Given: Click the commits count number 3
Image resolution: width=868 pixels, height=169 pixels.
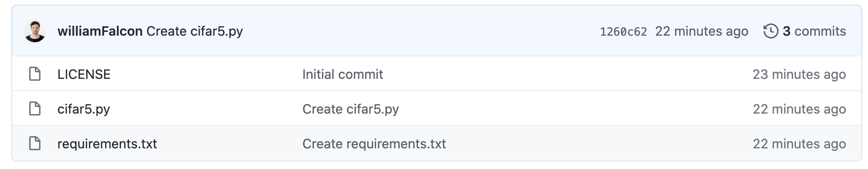Looking at the screenshot, I should tap(787, 31).
